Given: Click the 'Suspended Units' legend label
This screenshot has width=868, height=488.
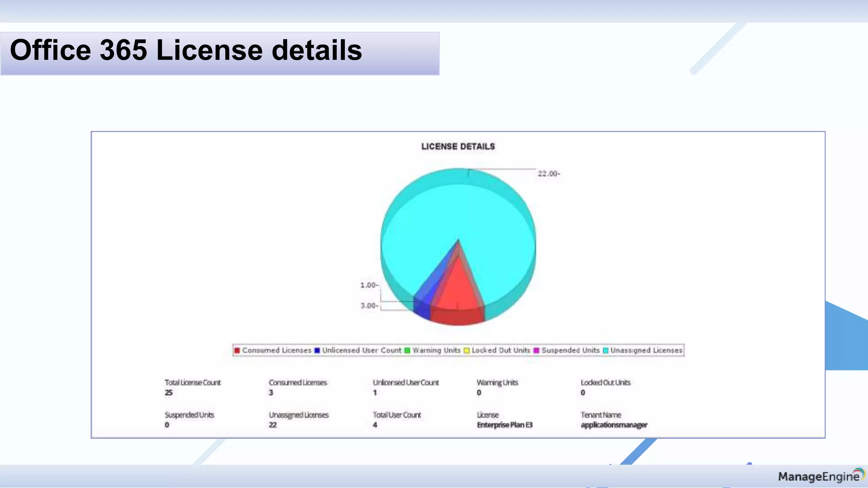Looking at the screenshot, I should (x=570, y=350).
